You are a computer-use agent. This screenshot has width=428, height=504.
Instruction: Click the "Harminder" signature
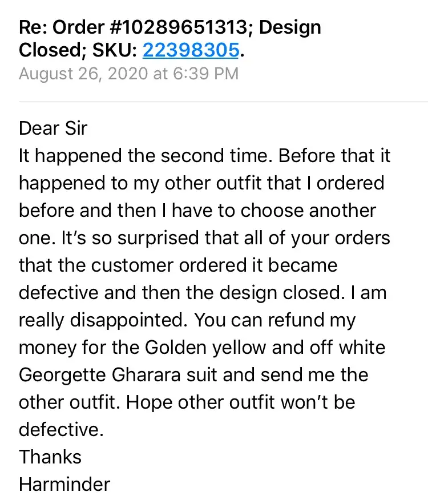[x=64, y=484]
